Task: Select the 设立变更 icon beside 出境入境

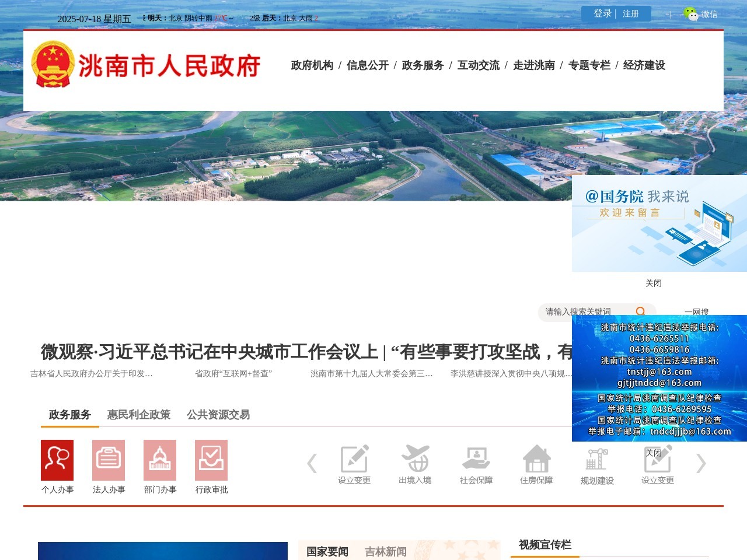Action: coord(354,465)
